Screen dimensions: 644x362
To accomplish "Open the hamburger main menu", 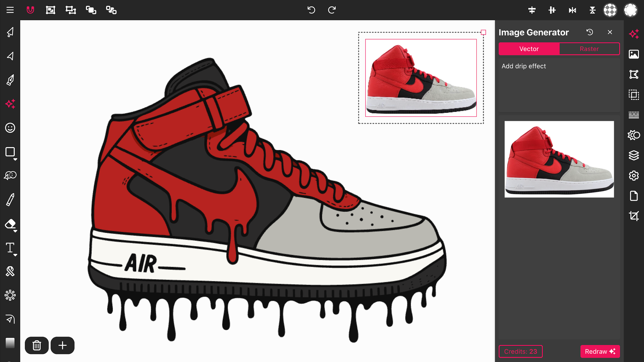I will coord(10,10).
